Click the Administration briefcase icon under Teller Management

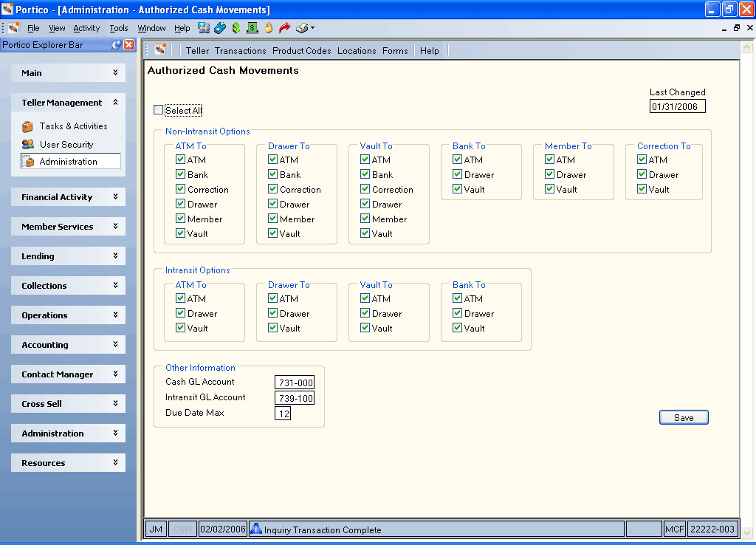click(29, 162)
